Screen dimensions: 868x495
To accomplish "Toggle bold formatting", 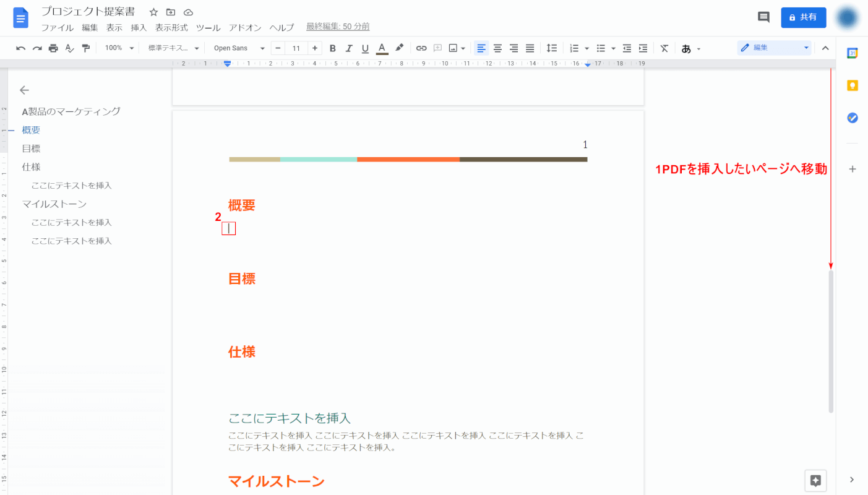I will point(333,48).
